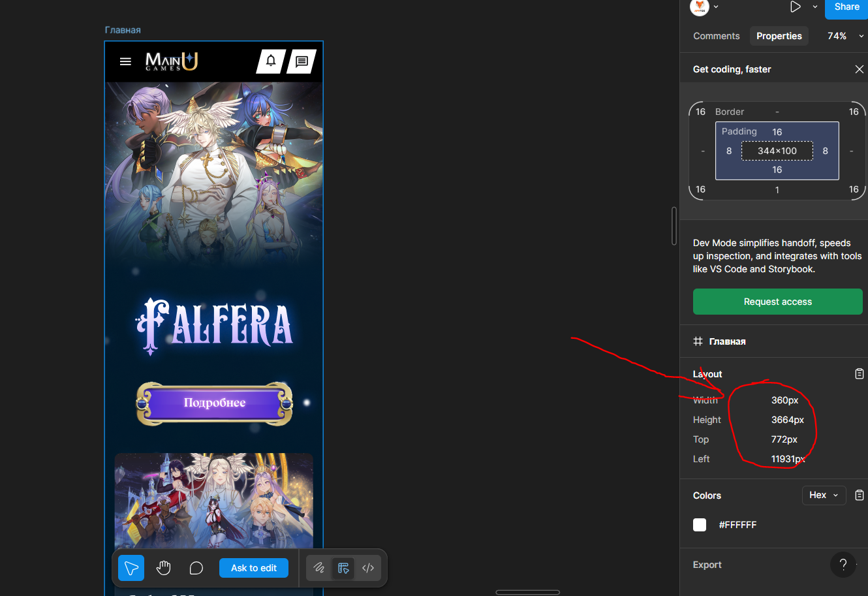
Task: Switch to the Comments tab
Action: (716, 36)
